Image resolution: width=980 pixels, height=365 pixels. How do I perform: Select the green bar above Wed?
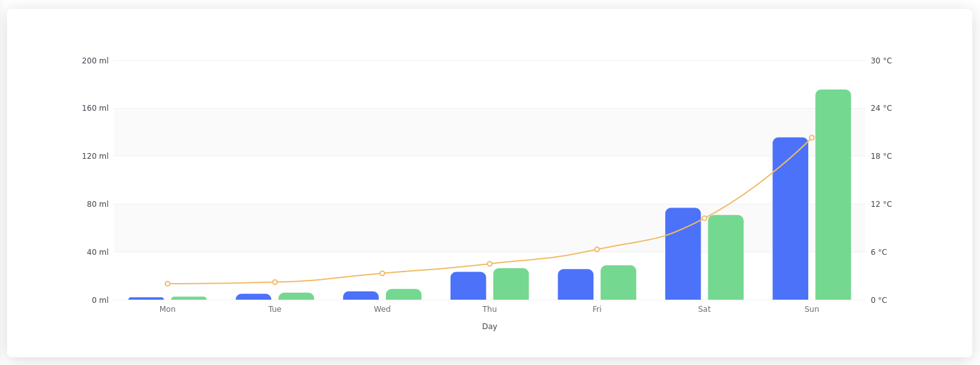tap(403, 295)
